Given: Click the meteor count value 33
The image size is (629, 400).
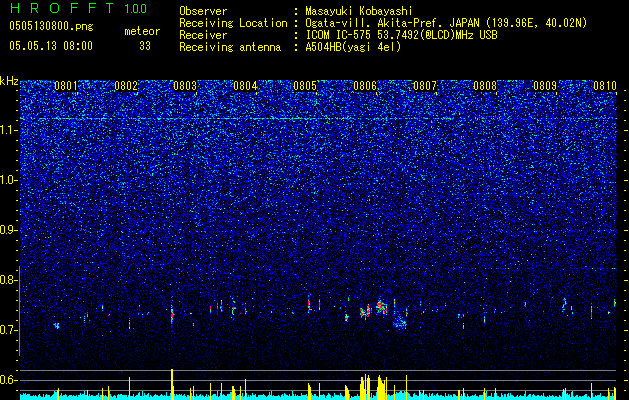Looking at the screenshot, I should pyautogui.click(x=145, y=46).
